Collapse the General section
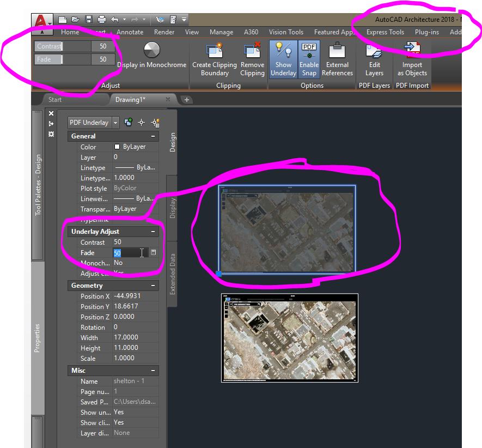 coord(153,136)
